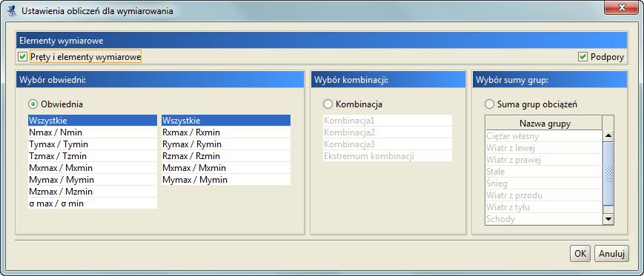Click the Wiatr z przodu group row

544,195
